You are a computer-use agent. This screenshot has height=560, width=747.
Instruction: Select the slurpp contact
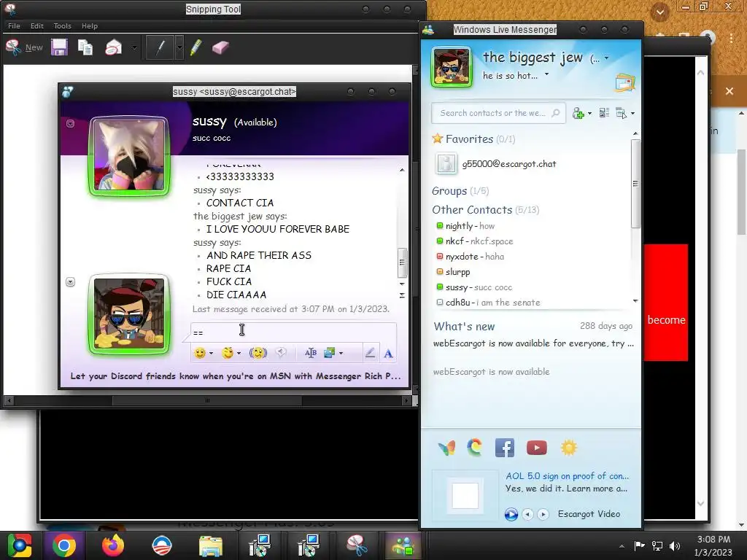(x=453, y=272)
